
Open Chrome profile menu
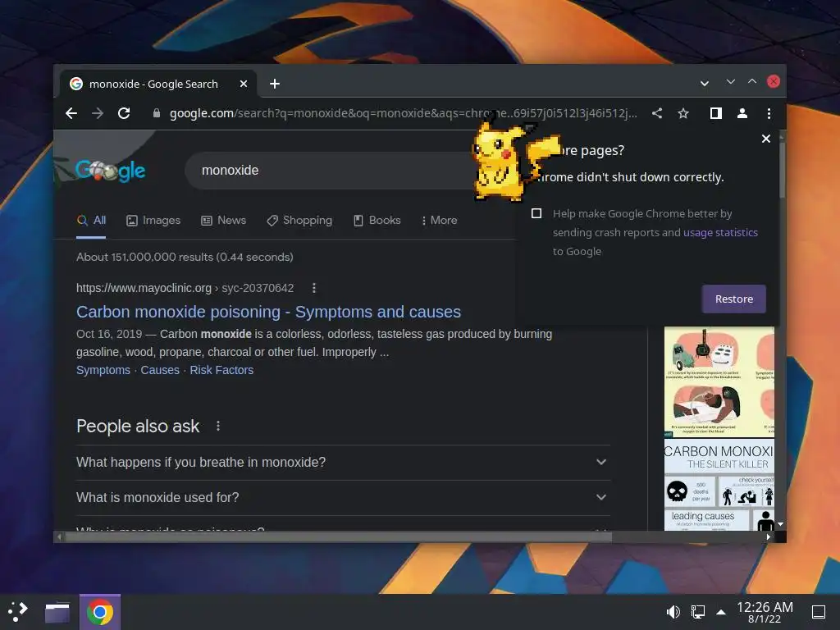[x=742, y=113]
